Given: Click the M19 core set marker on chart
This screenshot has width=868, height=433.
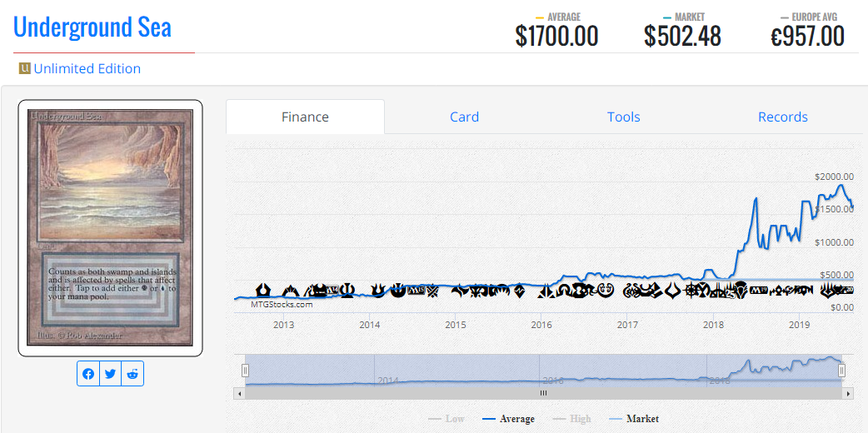Looking at the screenshot, I should (758, 290).
